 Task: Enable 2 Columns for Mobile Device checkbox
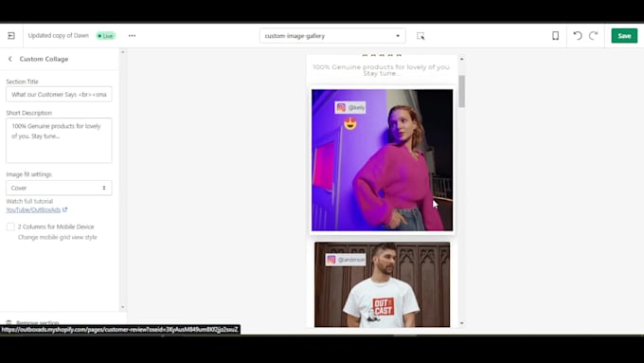click(10, 227)
